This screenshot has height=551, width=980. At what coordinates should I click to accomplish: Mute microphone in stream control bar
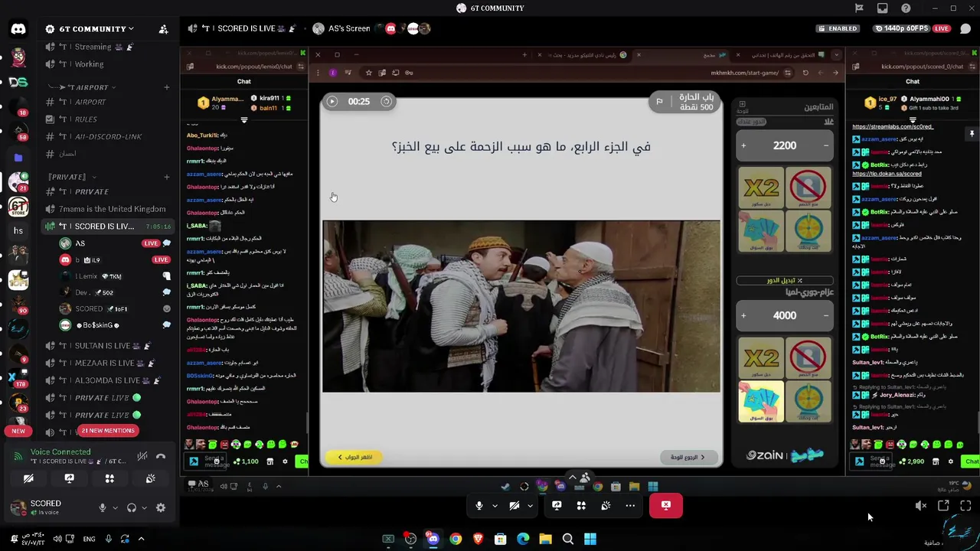[x=479, y=505]
